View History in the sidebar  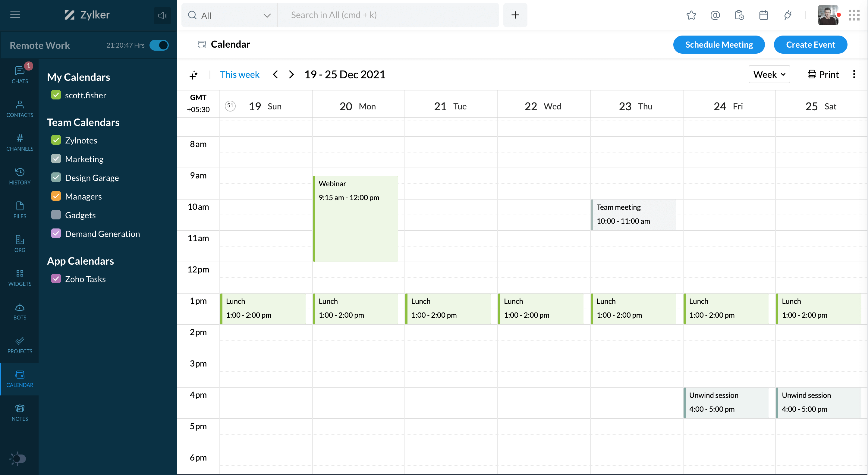(x=20, y=176)
